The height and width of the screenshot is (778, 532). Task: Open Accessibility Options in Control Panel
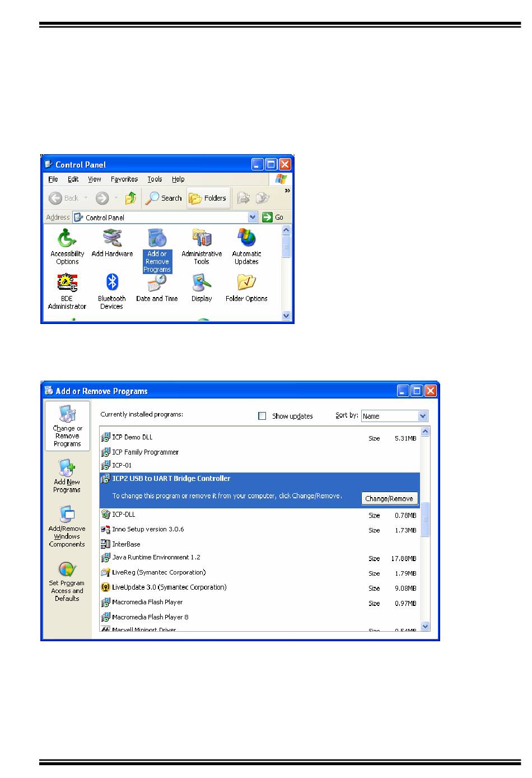67,247
